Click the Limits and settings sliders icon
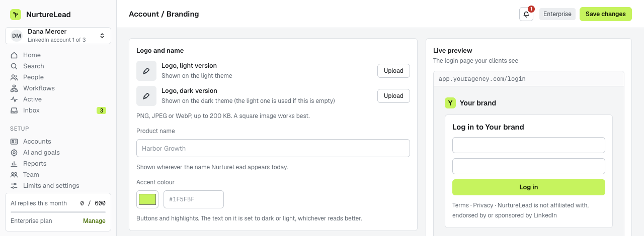The height and width of the screenshot is (236, 644). 14,186
